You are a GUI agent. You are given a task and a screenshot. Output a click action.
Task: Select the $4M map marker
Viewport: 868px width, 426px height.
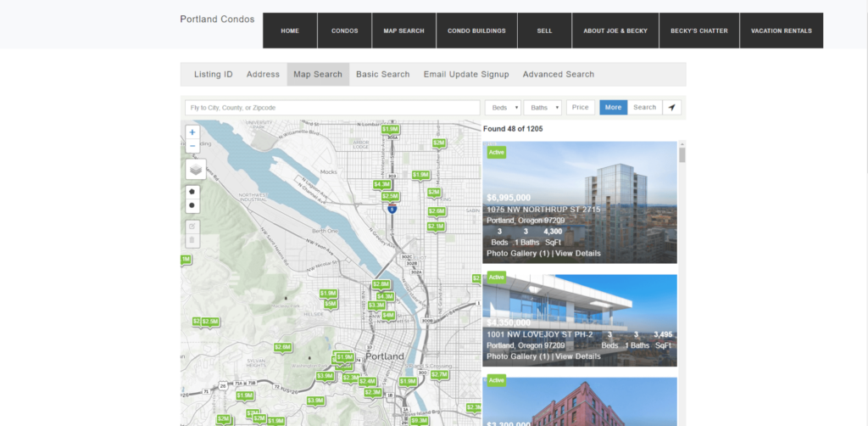(x=388, y=315)
